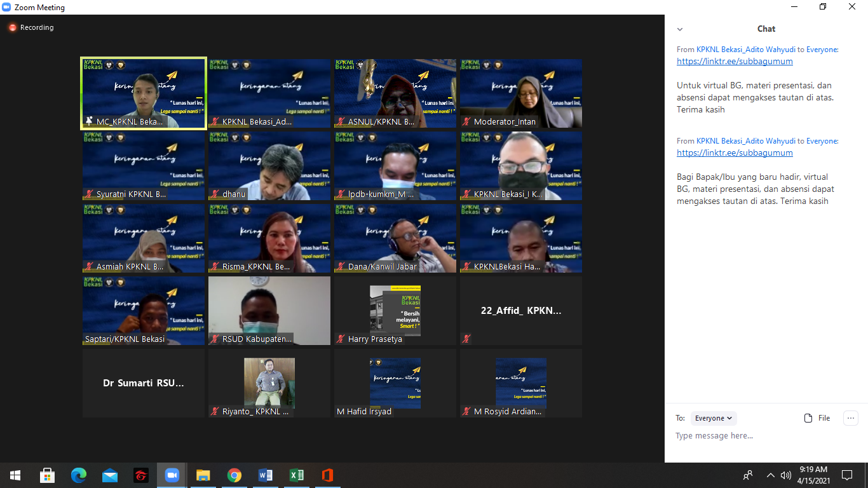The width and height of the screenshot is (868, 488).
Task: Open the 'Everyone' recipient dropdown
Action: coord(714,418)
